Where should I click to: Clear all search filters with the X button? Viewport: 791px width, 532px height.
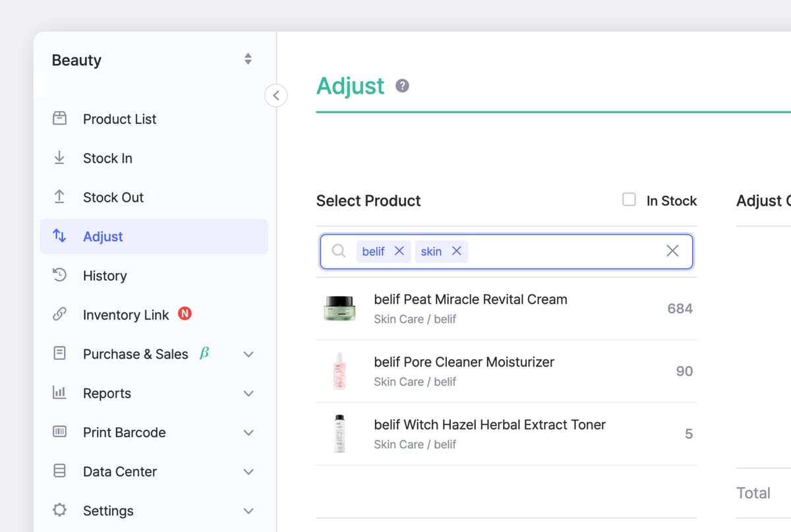[672, 251]
